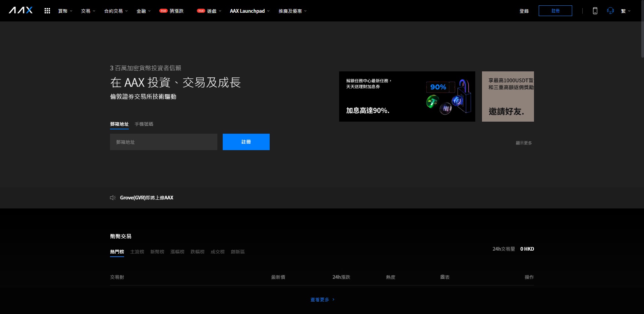
Task: Switch registration to 手機號碼 option
Action: (144, 124)
